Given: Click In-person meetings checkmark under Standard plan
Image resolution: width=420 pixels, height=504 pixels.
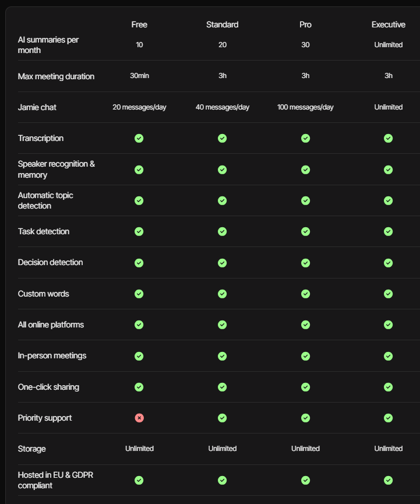Looking at the screenshot, I should coord(222,356).
